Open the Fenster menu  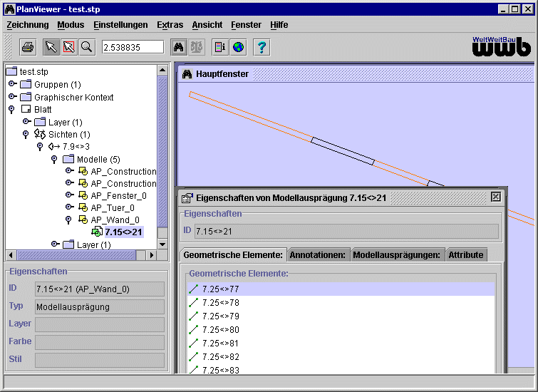246,25
